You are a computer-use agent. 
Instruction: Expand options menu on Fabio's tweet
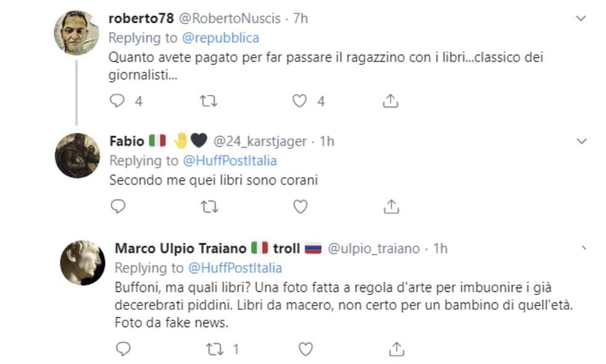tap(580, 142)
